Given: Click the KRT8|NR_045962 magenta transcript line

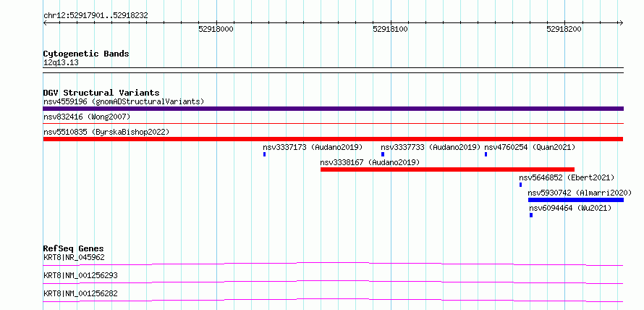Looking at the screenshot, I should pyautogui.click(x=333, y=264).
